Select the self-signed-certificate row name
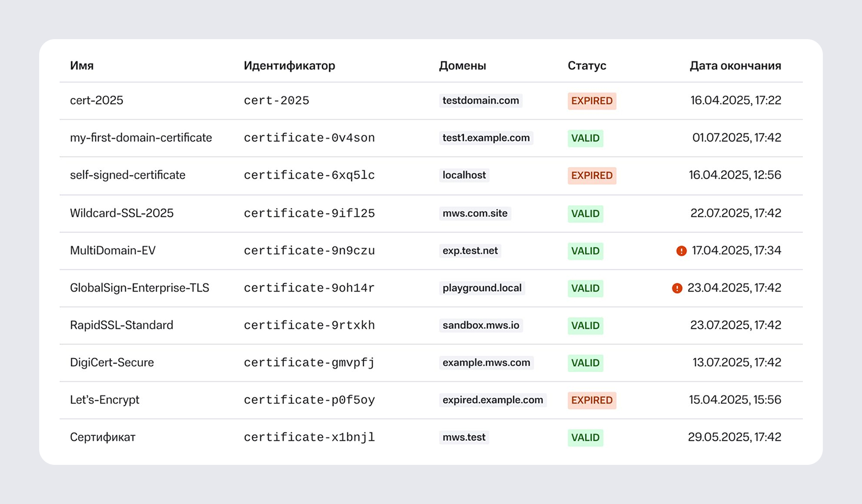862x504 pixels. pos(127,175)
